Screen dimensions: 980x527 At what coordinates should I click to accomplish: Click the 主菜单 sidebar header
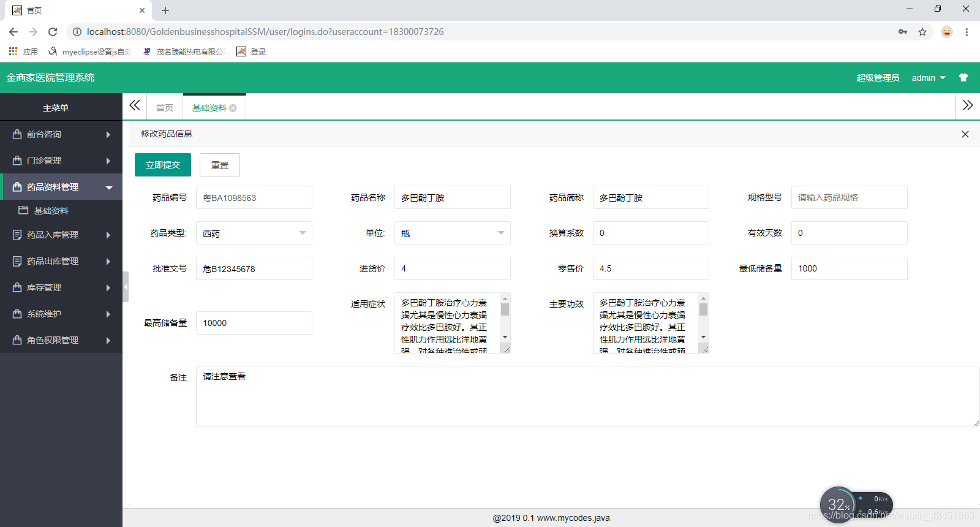(56, 108)
